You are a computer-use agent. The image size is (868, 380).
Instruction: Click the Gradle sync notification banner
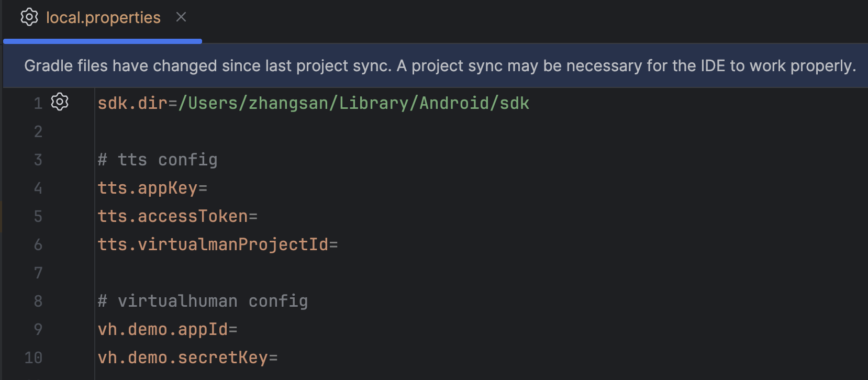click(440, 66)
